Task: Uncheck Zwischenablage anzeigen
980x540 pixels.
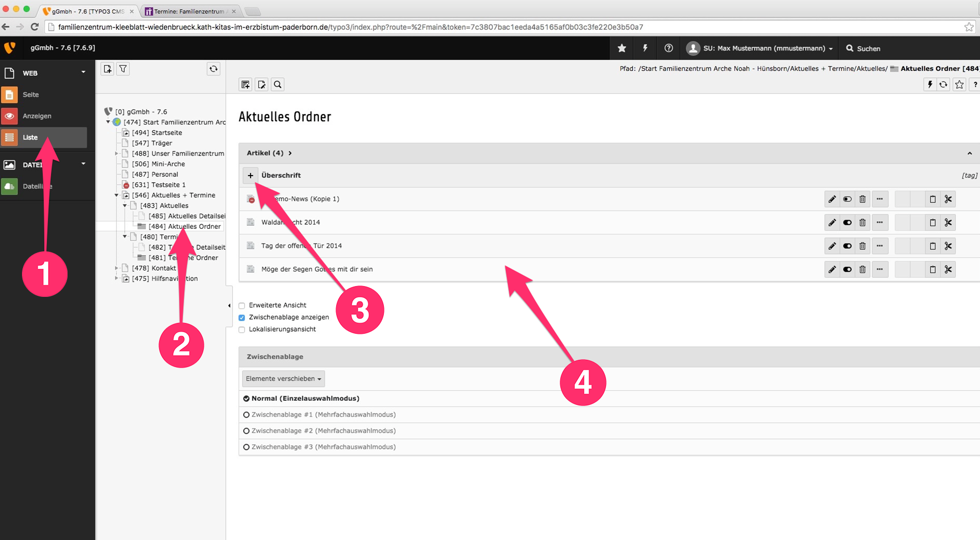Action: pos(242,318)
